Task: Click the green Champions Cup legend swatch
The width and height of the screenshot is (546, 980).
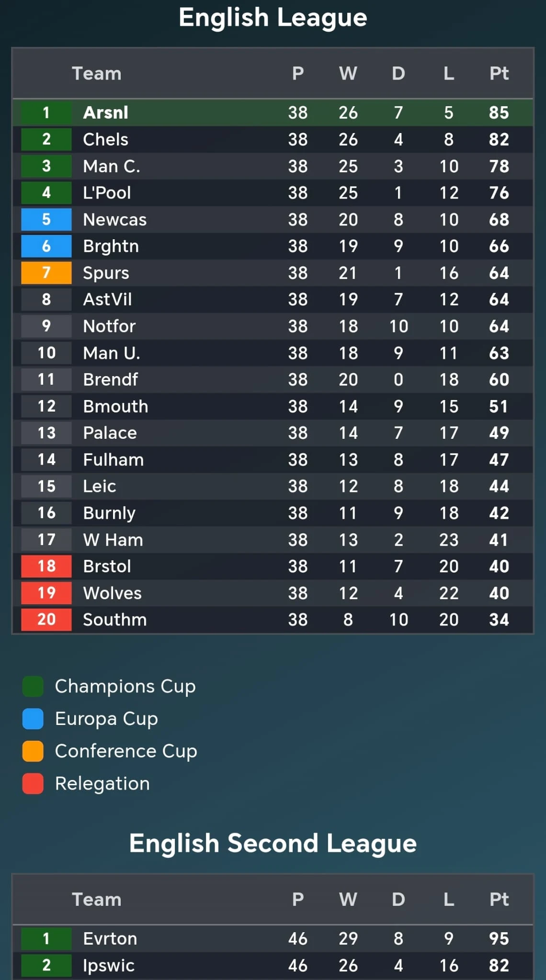Action: (33, 686)
